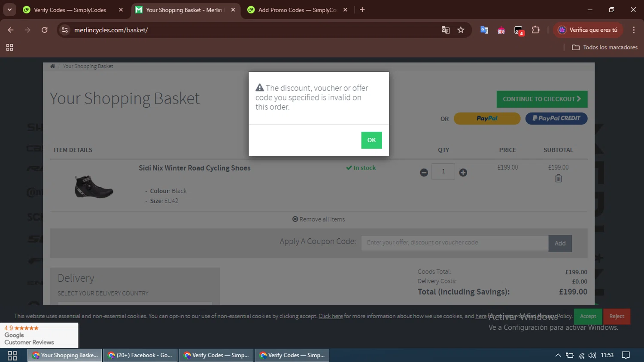Open the Extensions puzzle icon
This screenshot has height=362, width=644.
pos(535,30)
